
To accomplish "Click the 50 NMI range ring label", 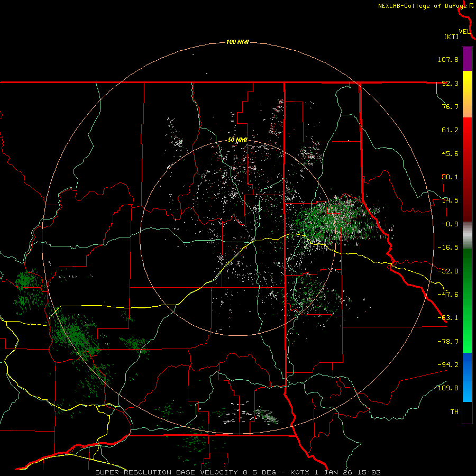I will pos(237,140).
